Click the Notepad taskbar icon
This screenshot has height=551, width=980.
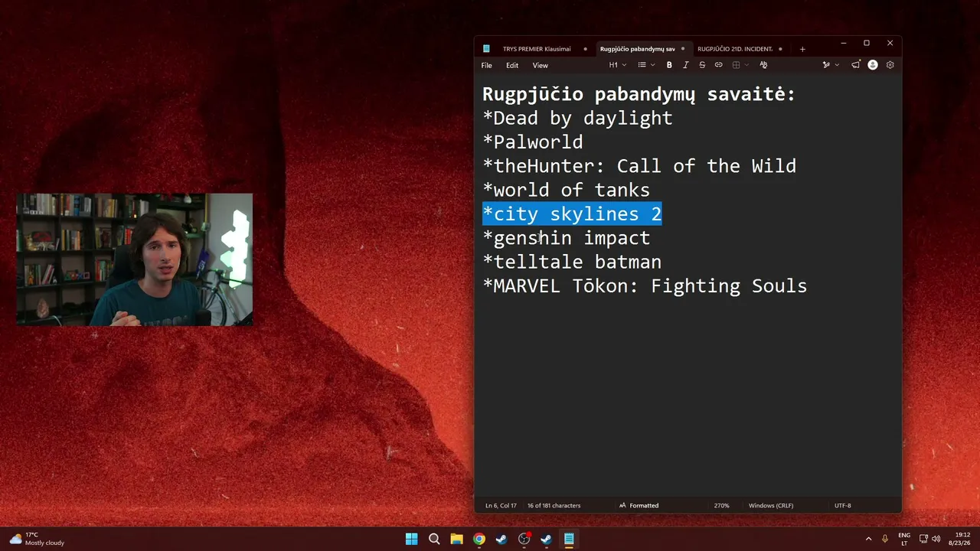pyautogui.click(x=569, y=539)
